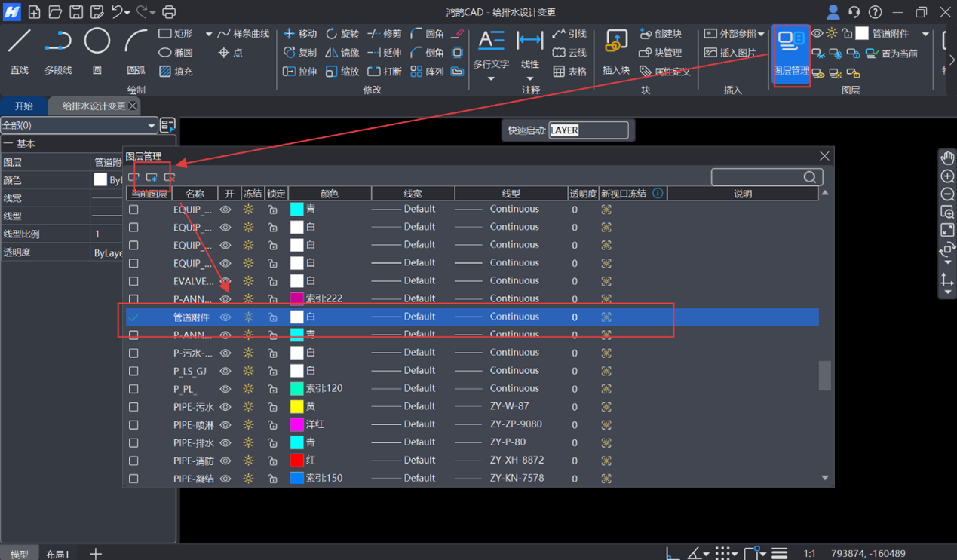Image resolution: width=957 pixels, height=560 pixels.
Task: Switch to the 开始 tab
Action: [24, 106]
